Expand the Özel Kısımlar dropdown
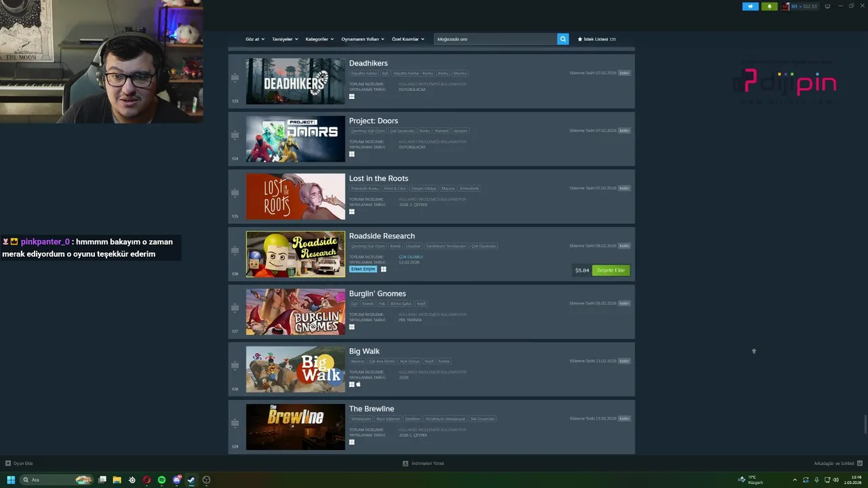The height and width of the screenshot is (488, 868). (x=408, y=39)
